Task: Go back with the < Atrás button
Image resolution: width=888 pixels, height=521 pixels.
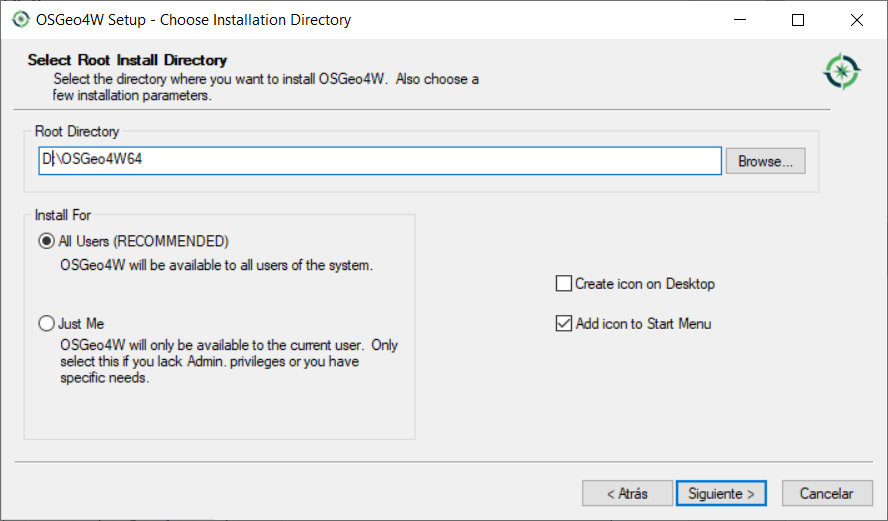Action: 627,494
